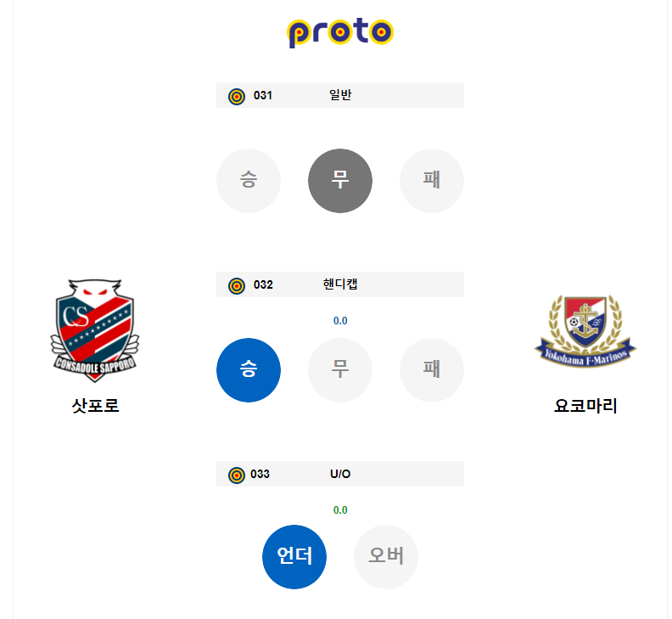Click the Yokohama F. Marinos team crest

(x=585, y=331)
